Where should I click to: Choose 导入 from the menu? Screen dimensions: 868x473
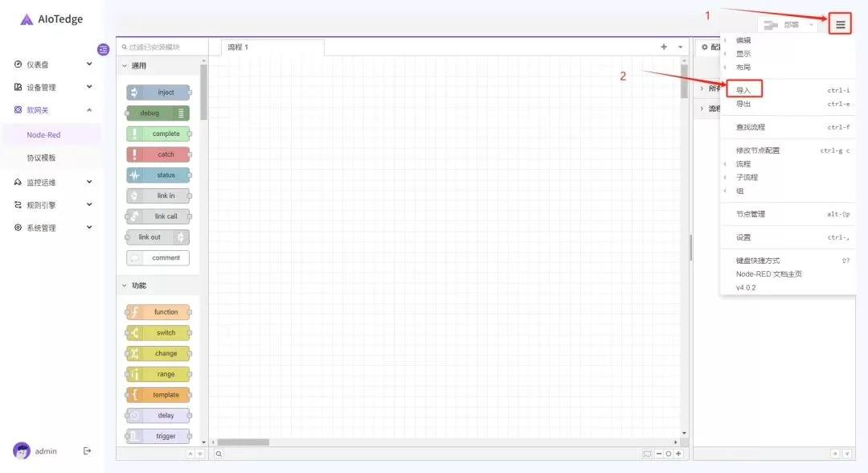[x=743, y=90]
